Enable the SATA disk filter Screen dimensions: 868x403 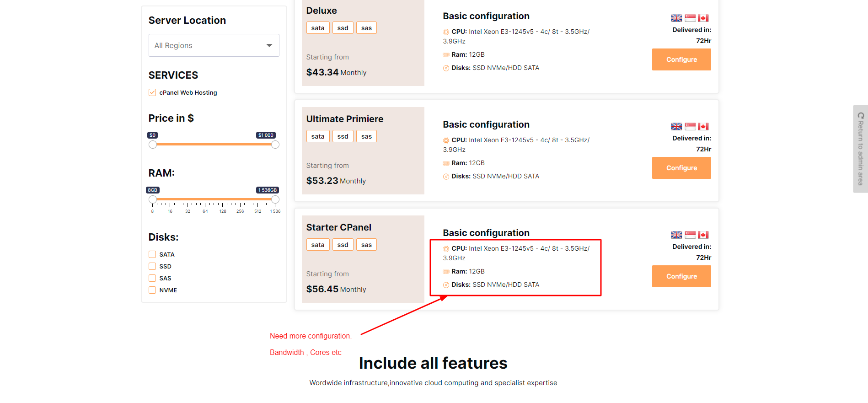[152, 254]
